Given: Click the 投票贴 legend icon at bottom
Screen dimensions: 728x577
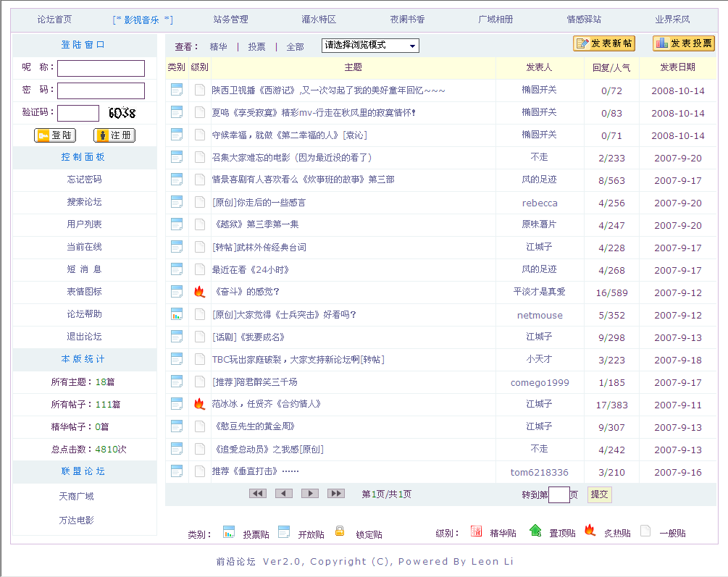Looking at the screenshot, I should coord(229,532).
